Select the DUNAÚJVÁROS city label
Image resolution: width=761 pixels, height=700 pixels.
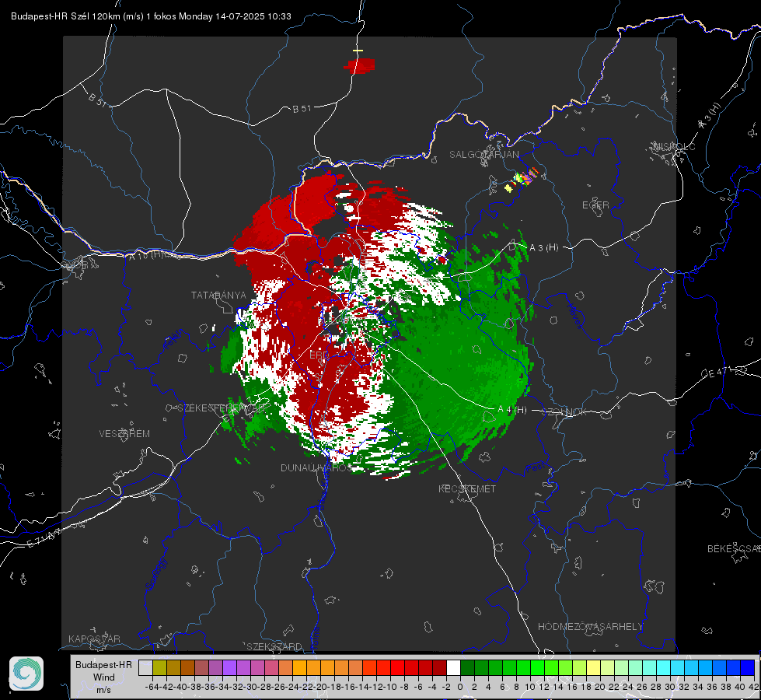(x=316, y=467)
